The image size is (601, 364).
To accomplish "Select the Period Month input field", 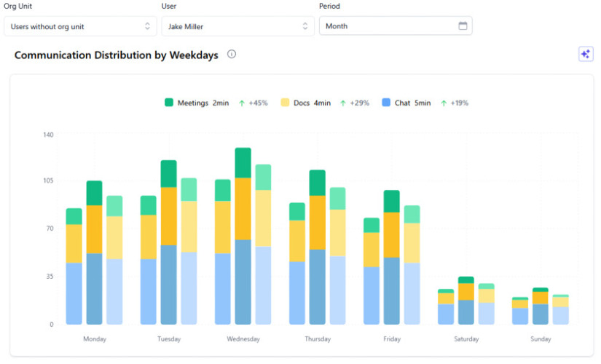I will tap(396, 26).
